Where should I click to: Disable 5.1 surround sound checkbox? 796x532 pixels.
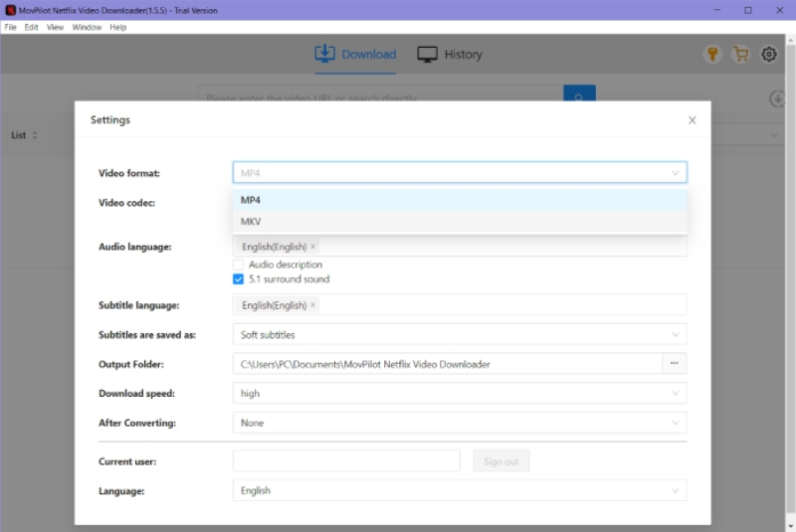238,279
